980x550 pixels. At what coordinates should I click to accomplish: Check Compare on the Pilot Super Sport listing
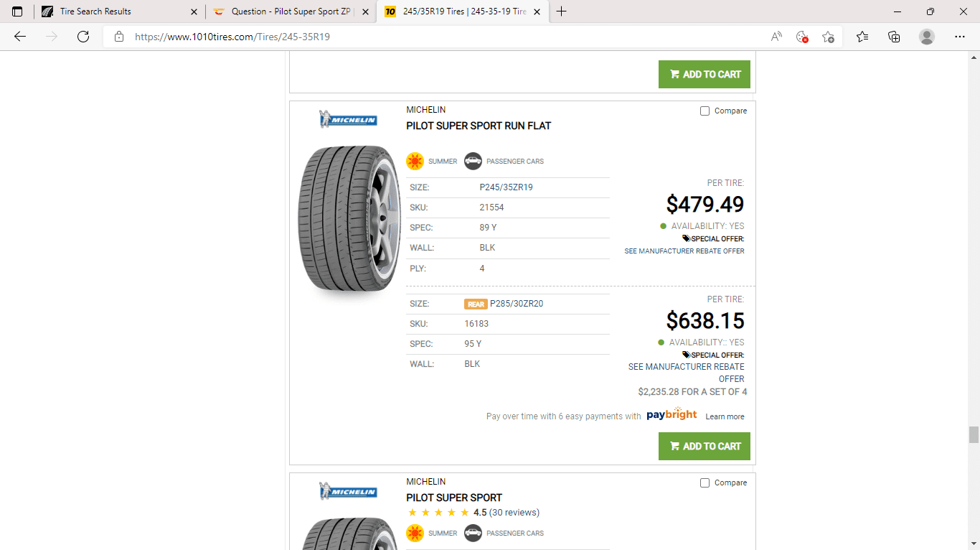[x=705, y=482]
